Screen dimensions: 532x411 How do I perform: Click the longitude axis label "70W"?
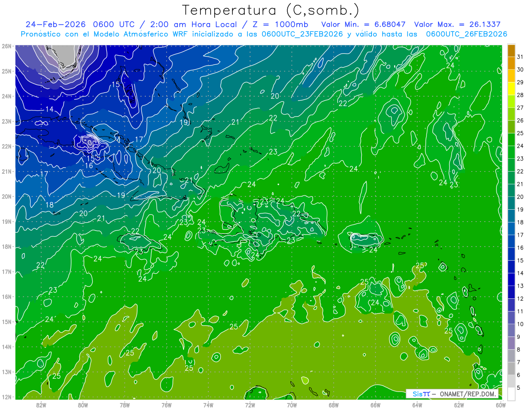[292, 404]
